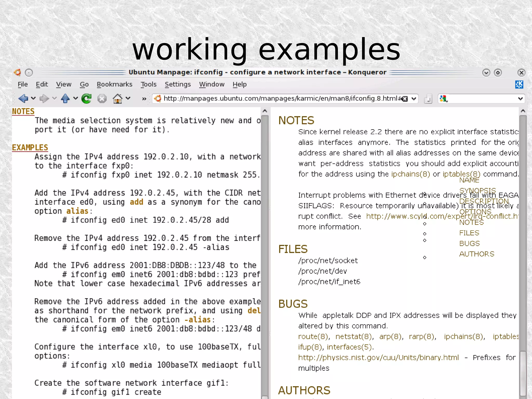Jump to AUTHORS in the contents list
This screenshot has height=399, width=532.
coord(477,254)
